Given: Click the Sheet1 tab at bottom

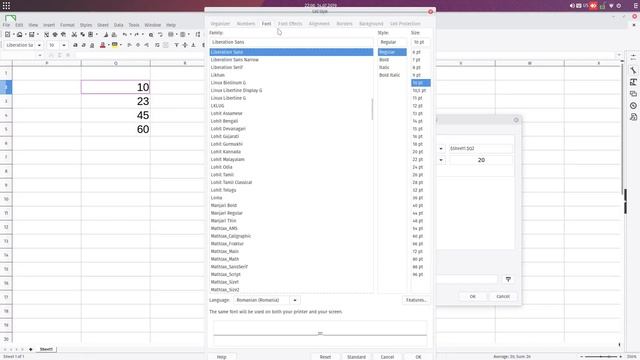Looking at the screenshot, I should tap(46, 349).
